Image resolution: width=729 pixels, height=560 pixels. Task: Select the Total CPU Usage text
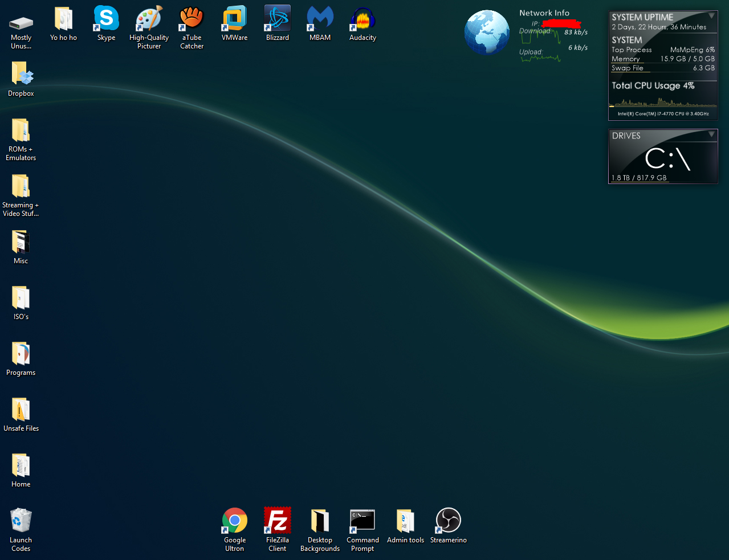pos(653,85)
